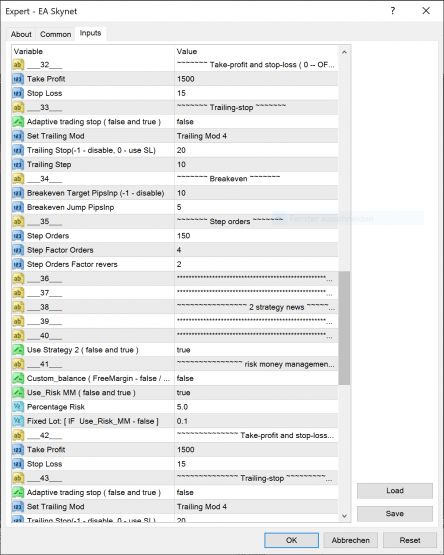Click the ab string icon of row __32__

[x=18, y=65]
